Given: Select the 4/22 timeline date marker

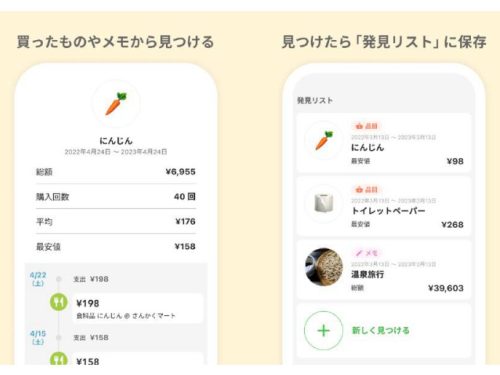Looking at the screenshot, I should [x=38, y=279].
